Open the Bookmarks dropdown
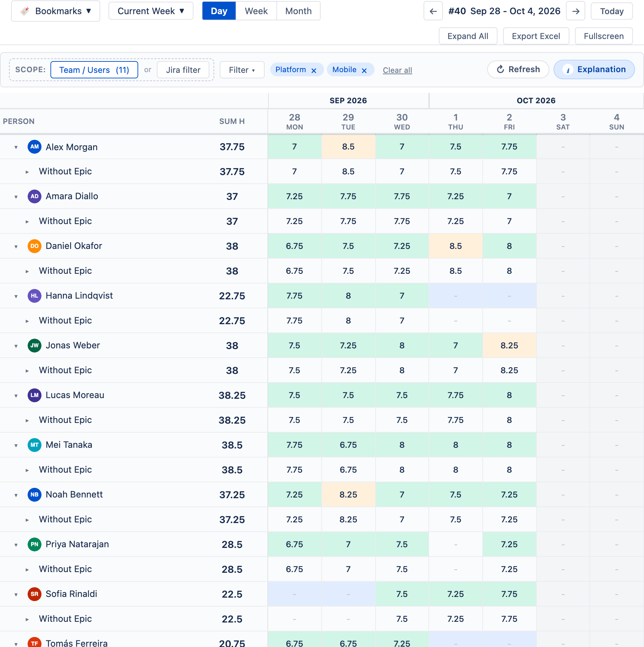 click(56, 11)
